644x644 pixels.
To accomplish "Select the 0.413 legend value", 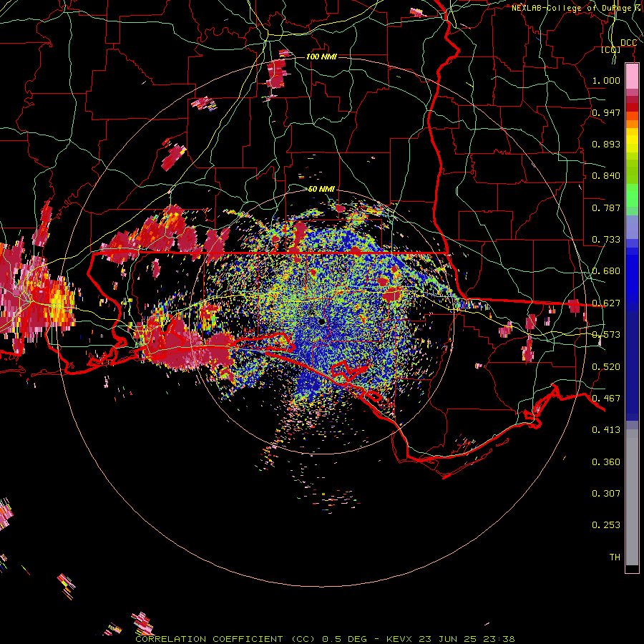I will (x=606, y=429).
